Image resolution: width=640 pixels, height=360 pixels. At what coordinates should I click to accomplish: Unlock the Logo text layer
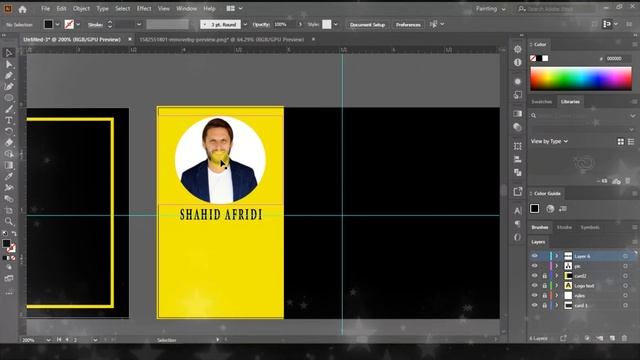pos(544,286)
